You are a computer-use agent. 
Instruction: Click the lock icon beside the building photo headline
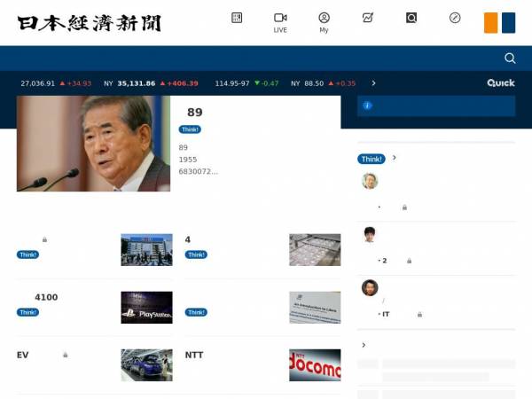pos(44,239)
